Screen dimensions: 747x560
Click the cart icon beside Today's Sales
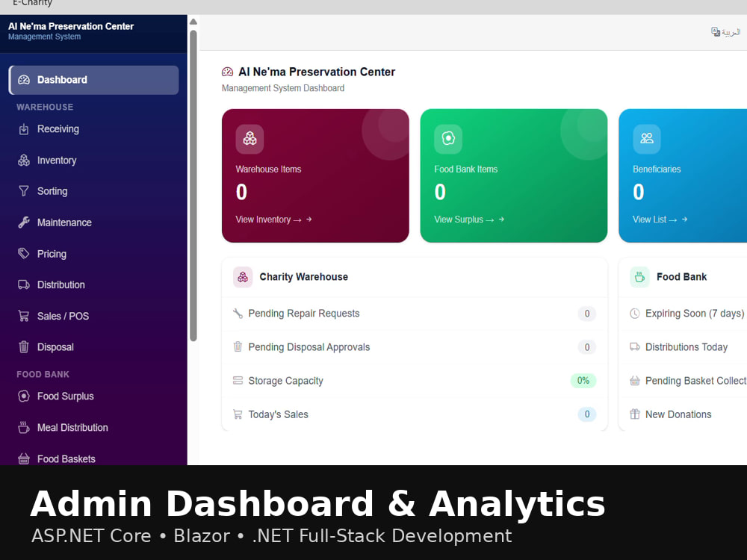238,414
